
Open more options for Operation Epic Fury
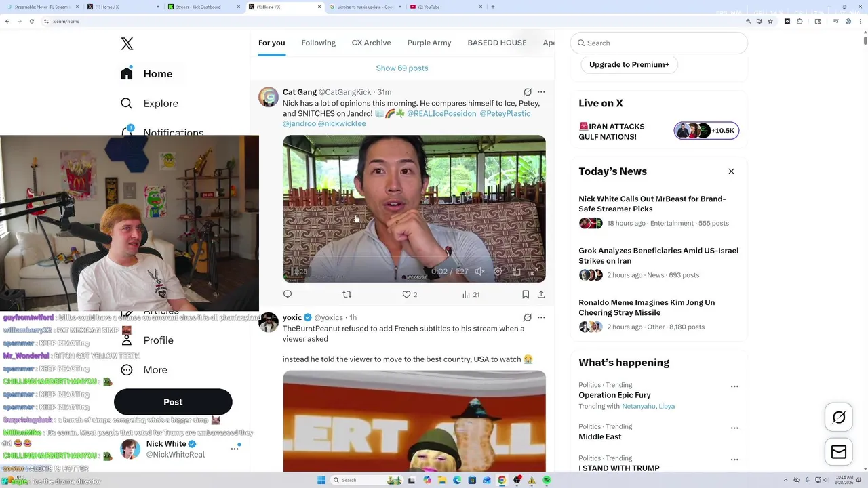click(734, 386)
